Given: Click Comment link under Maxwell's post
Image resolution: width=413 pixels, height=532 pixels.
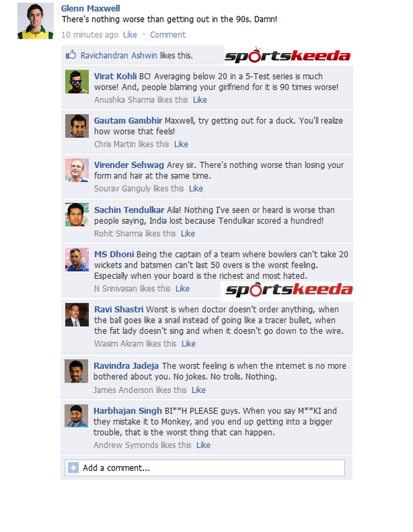Looking at the screenshot, I should click(168, 34).
